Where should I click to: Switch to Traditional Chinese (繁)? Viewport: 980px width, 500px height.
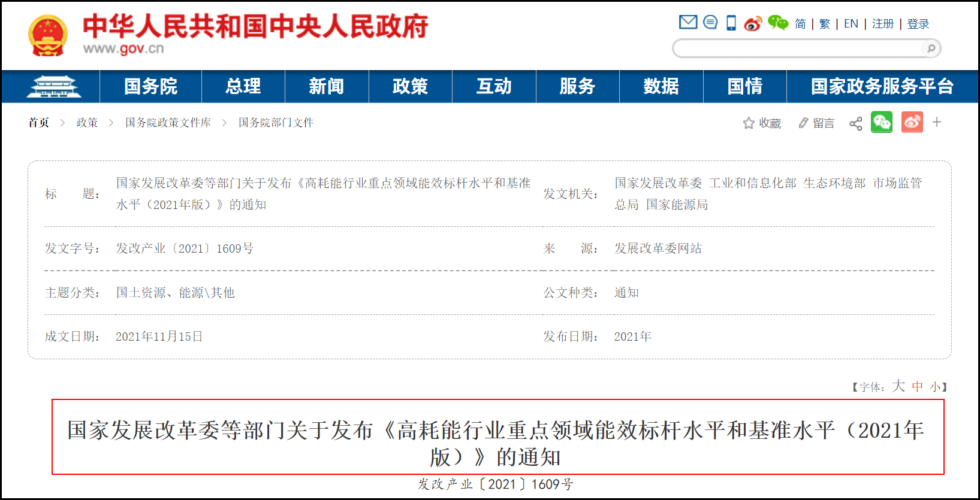[825, 24]
